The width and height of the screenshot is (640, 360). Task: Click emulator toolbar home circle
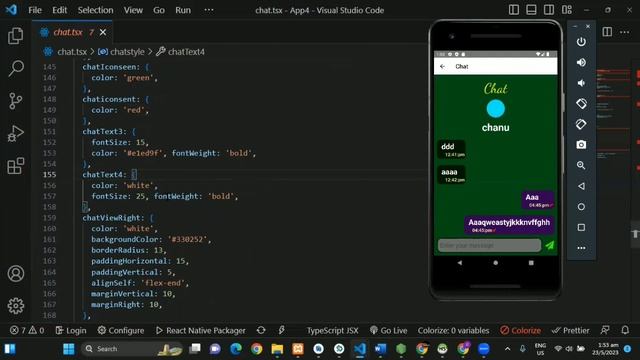pyautogui.click(x=581, y=207)
